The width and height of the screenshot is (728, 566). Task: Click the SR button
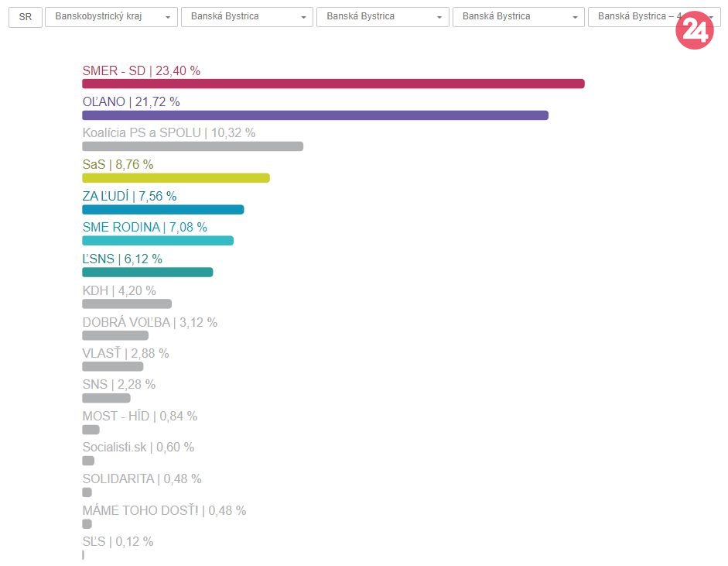click(25, 17)
